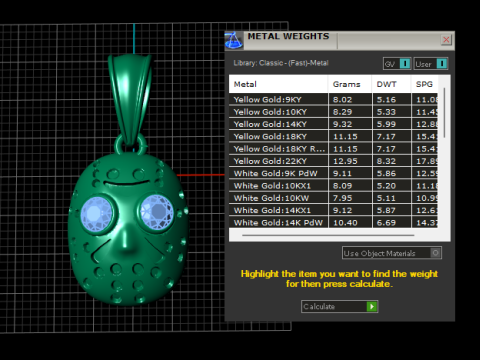
Task: Click the Metal column header
Action: (278, 84)
